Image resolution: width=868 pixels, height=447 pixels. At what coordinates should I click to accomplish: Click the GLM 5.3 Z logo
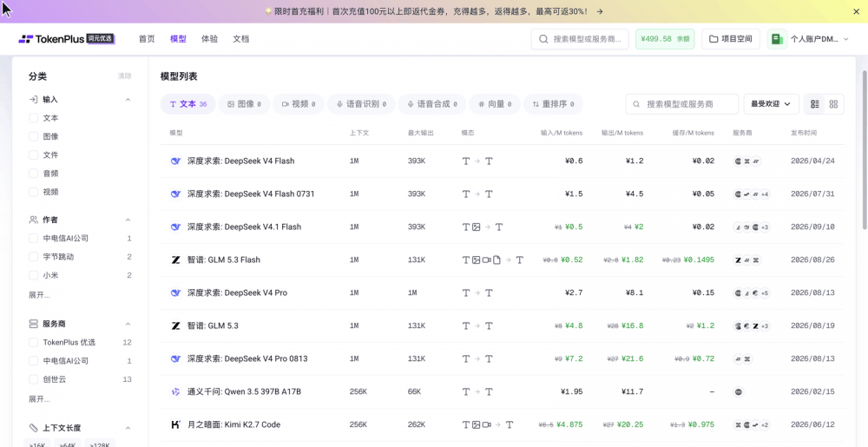[x=175, y=325]
